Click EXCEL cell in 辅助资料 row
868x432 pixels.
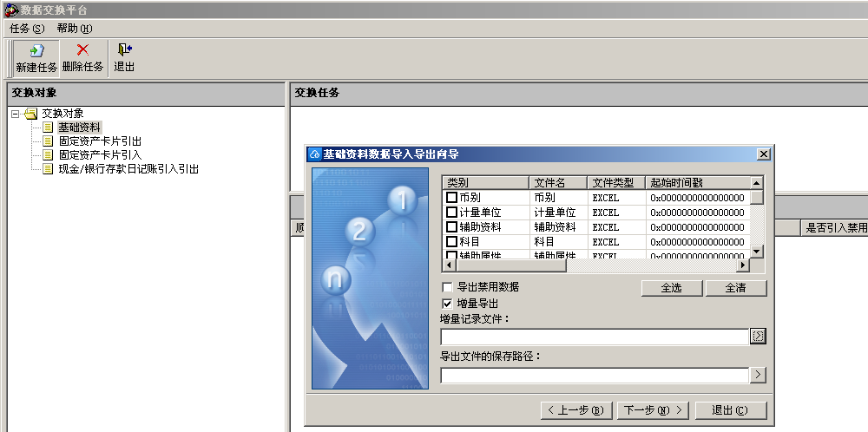click(x=616, y=227)
